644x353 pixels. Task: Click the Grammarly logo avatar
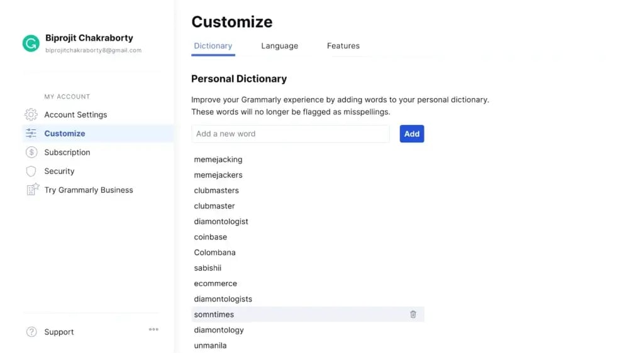click(x=31, y=43)
